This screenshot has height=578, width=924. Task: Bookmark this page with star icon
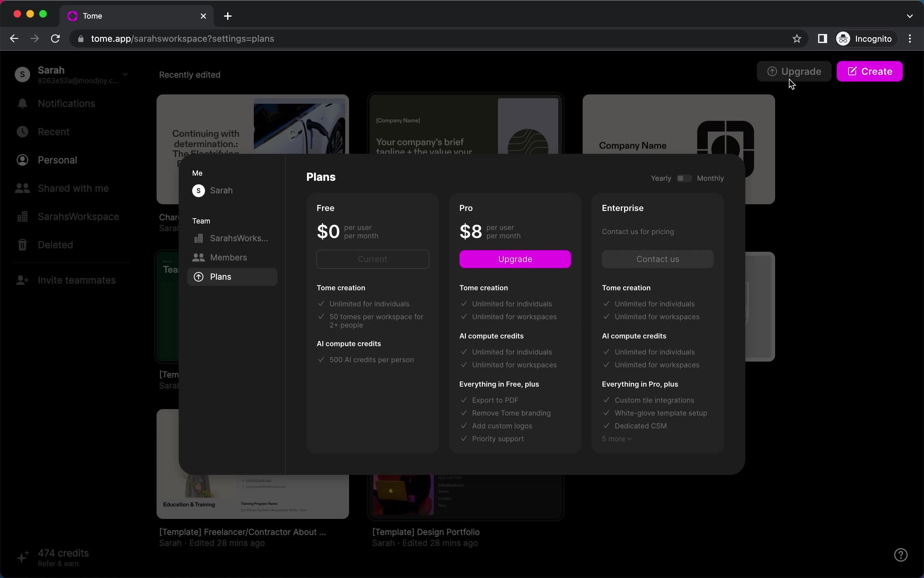[x=797, y=39]
